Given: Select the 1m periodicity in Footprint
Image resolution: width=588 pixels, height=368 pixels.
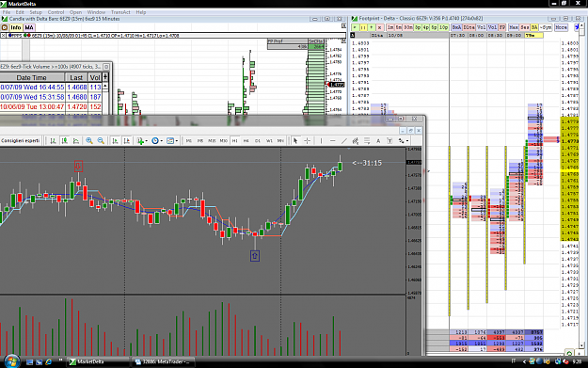Looking at the screenshot, I should coord(390,27).
